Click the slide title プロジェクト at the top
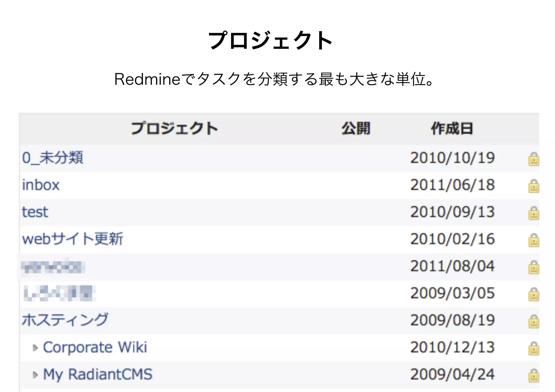 (x=270, y=40)
